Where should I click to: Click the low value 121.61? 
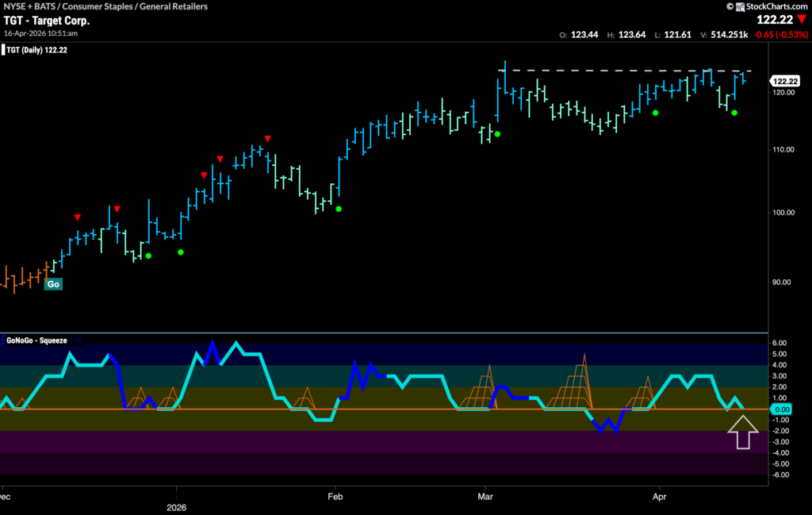coord(677,35)
